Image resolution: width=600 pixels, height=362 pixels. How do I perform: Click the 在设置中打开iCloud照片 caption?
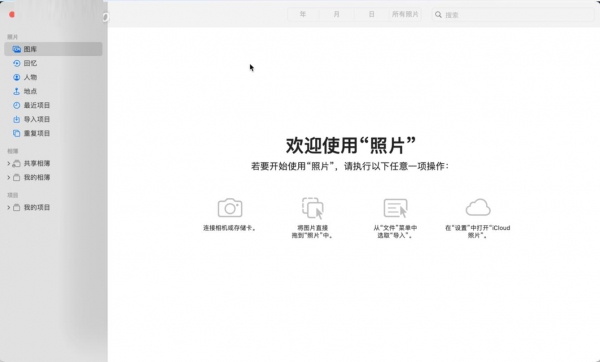[x=478, y=232]
